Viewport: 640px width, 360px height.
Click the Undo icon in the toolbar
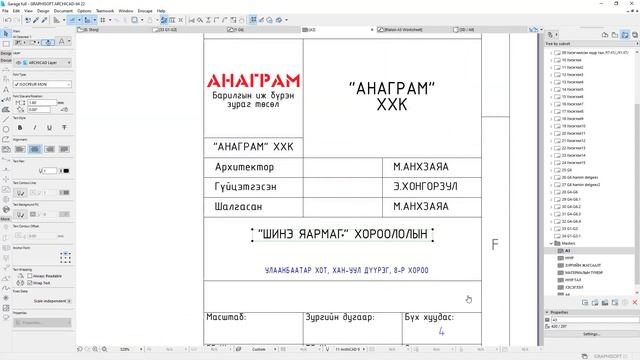pos(8,20)
